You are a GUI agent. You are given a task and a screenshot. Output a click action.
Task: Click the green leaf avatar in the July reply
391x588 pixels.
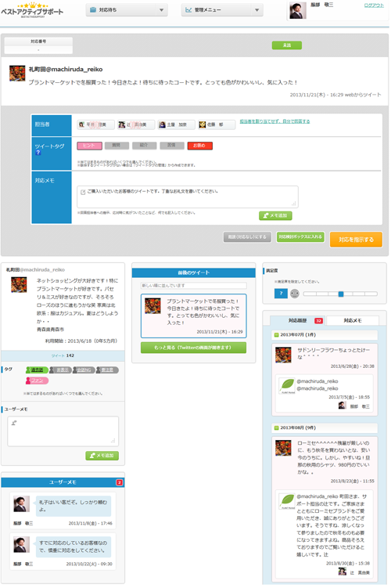coord(287,385)
